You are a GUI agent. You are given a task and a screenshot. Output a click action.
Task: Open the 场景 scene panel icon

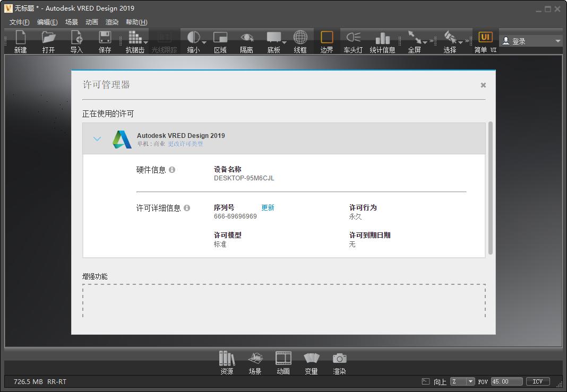tap(255, 358)
